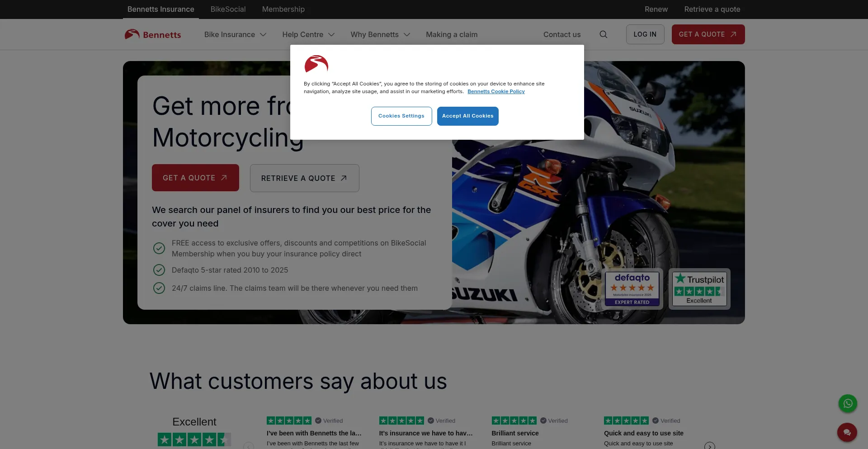Select the Bennetts Insurance top tab
Image resolution: width=868 pixels, height=449 pixels.
point(161,9)
